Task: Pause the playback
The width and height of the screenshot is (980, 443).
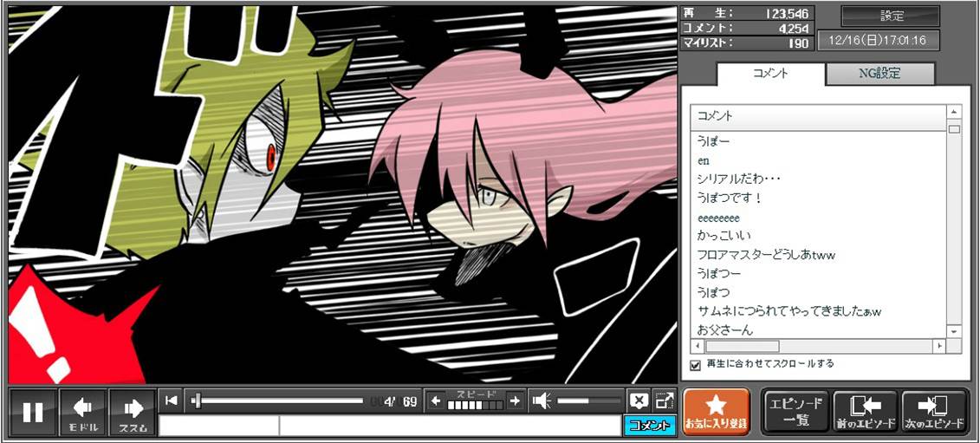Action: pyautogui.click(x=33, y=412)
